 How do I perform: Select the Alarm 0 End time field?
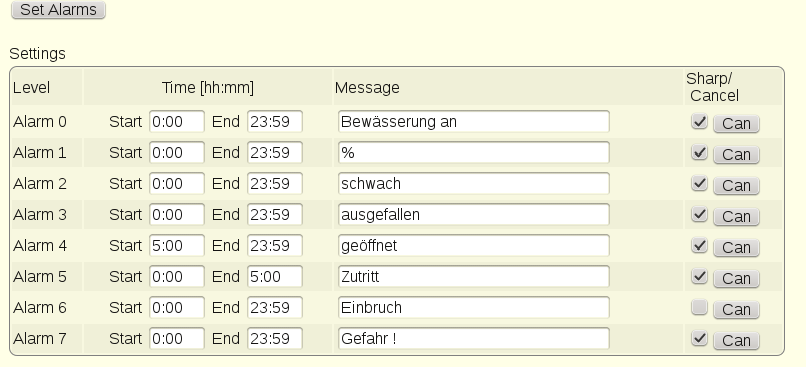pyautogui.click(x=275, y=122)
